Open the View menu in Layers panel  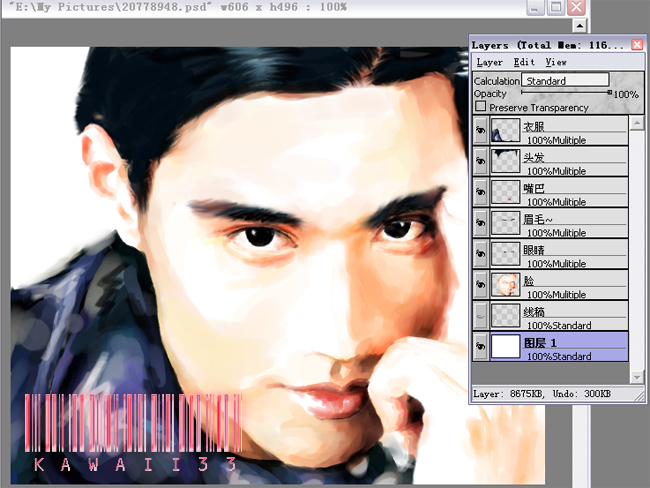(x=556, y=62)
